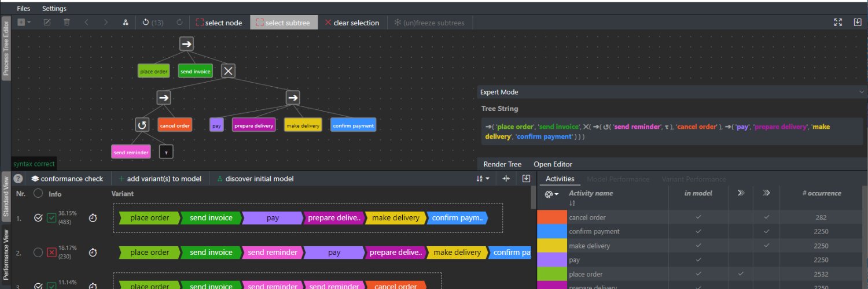Undo the last tree edit (13)
The width and height of the screenshot is (868, 289).
[x=153, y=23]
